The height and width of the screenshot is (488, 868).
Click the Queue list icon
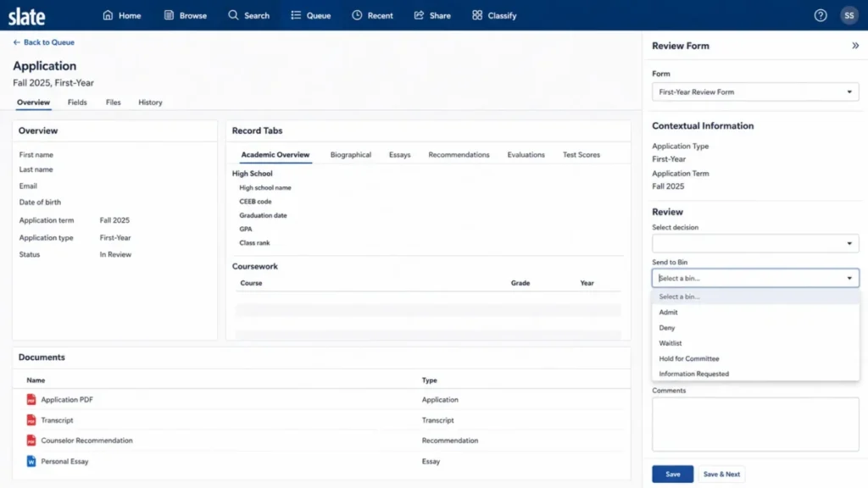click(296, 15)
